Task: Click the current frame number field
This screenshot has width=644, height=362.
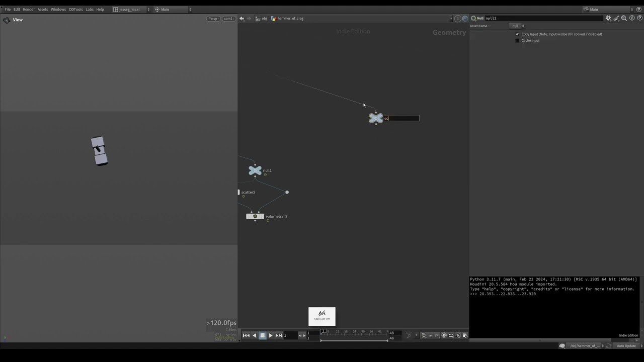Action: pyautogui.click(x=290, y=335)
